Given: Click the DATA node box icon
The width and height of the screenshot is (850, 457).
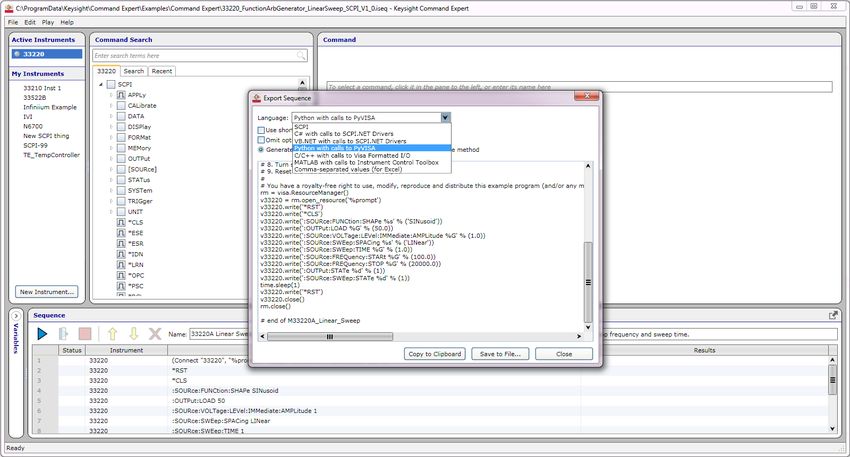Looking at the screenshot, I should point(121,116).
